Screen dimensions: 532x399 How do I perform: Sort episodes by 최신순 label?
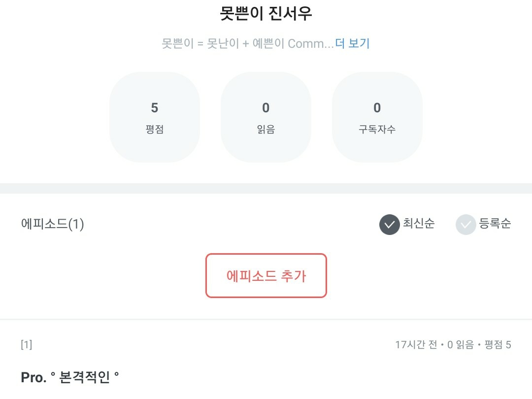[x=419, y=224]
